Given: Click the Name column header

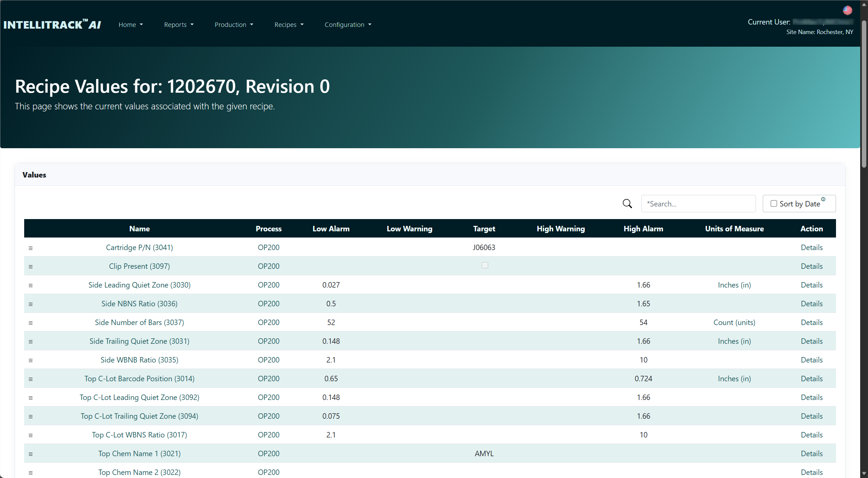Looking at the screenshot, I should [x=139, y=229].
